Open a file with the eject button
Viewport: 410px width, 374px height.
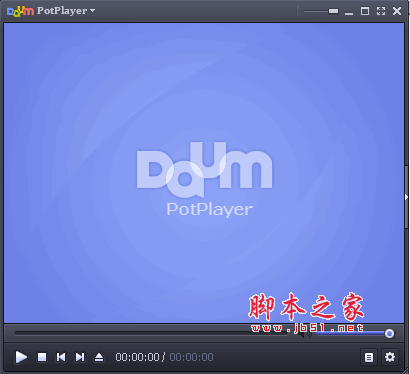[99, 357]
